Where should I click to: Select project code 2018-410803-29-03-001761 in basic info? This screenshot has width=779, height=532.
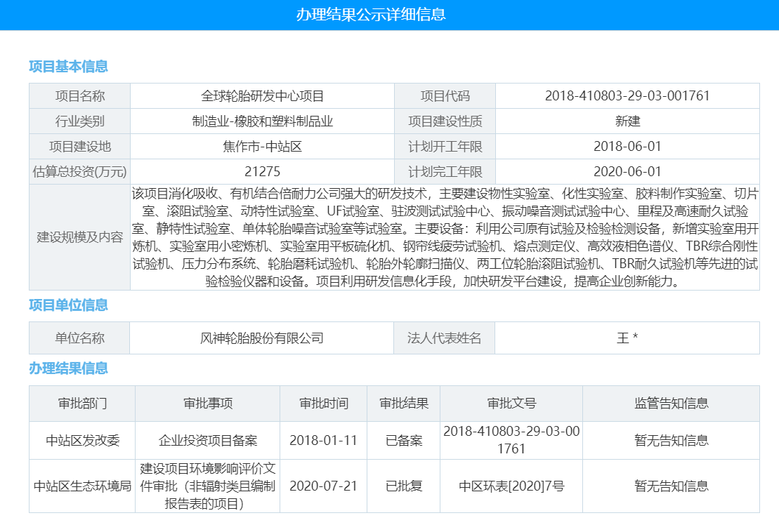click(x=627, y=95)
